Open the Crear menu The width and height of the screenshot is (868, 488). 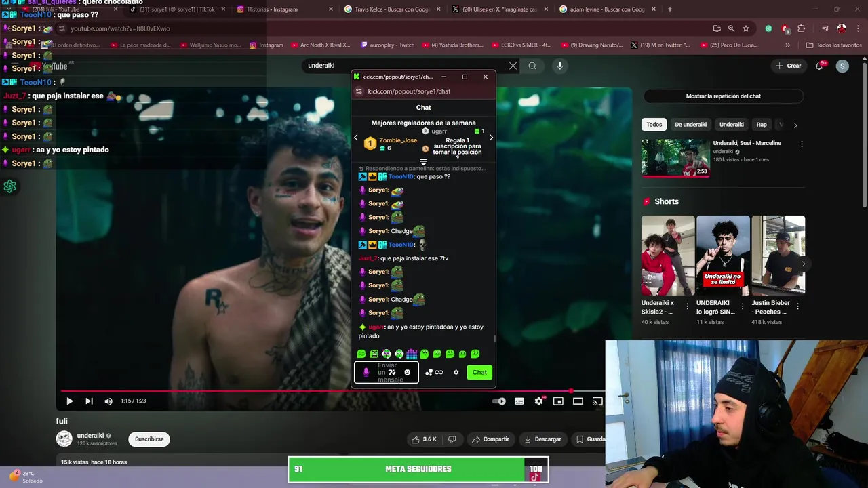pyautogui.click(x=789, y=66)
